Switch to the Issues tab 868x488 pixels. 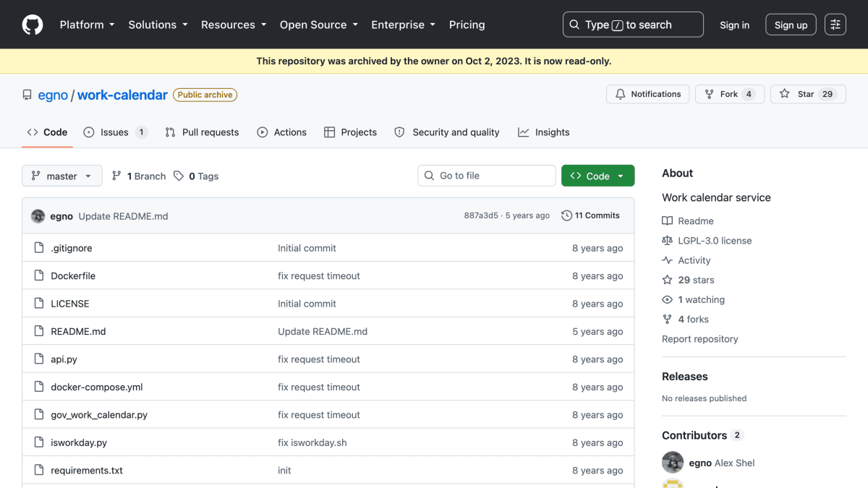pyautogui.click(x=116, y=132)
